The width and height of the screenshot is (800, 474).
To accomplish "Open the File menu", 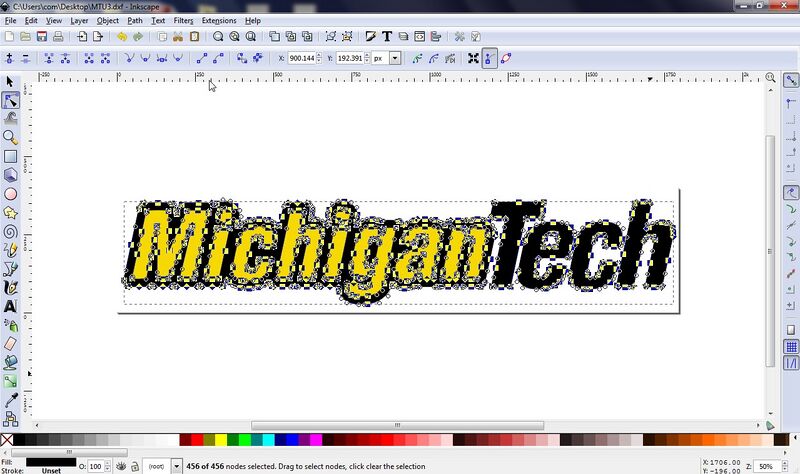I will point(10,20).
